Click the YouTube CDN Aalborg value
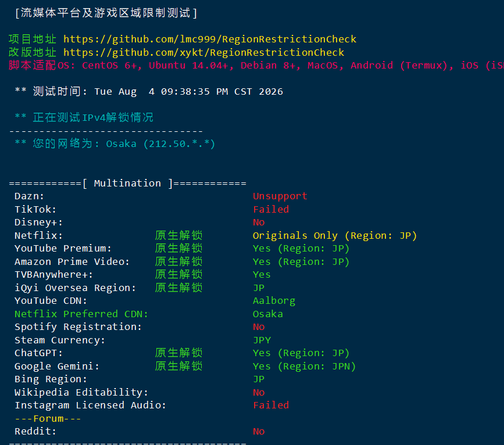 point(274,301)
